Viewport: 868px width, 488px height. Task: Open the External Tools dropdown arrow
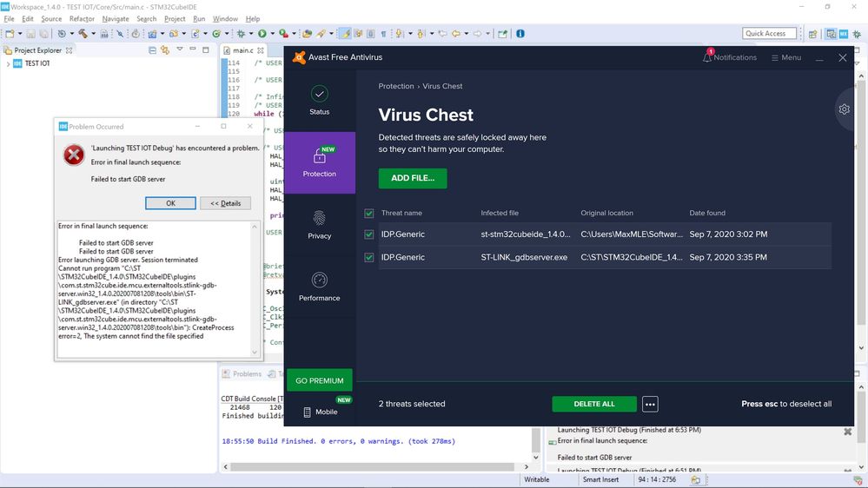pyautogui.click(x=294, y=34)
